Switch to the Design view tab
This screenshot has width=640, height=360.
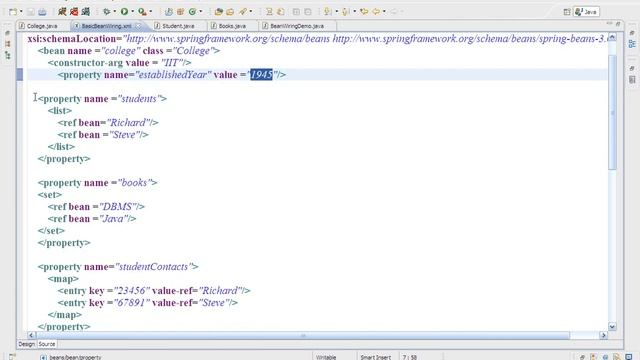[x=27, y=344]
